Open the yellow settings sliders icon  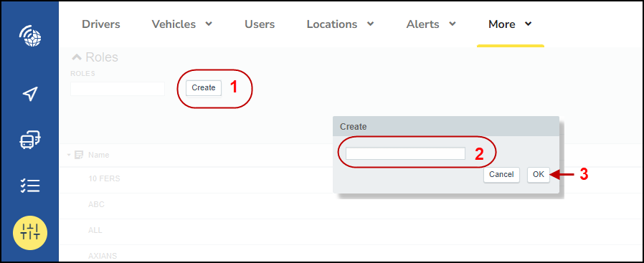[x=30, y=233]
